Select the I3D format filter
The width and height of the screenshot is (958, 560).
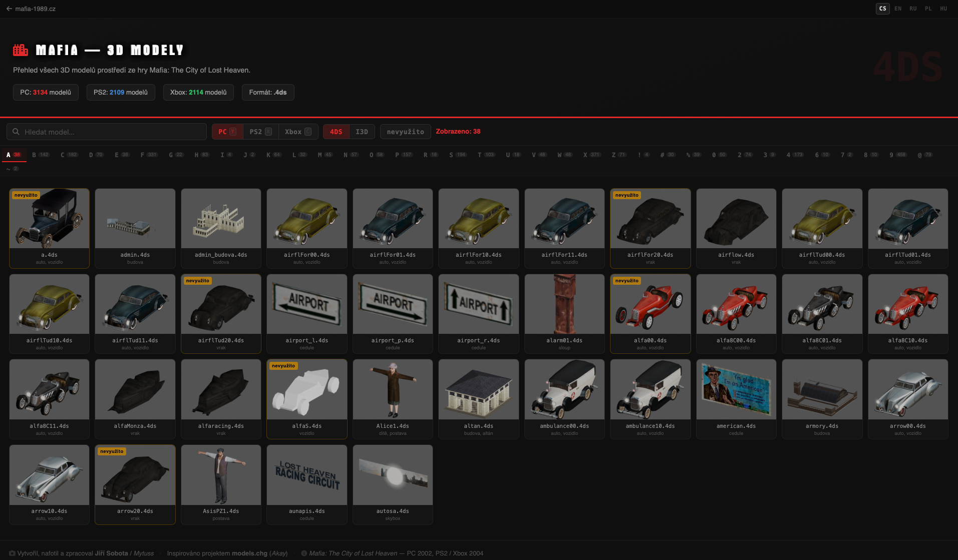pos(362,132)
